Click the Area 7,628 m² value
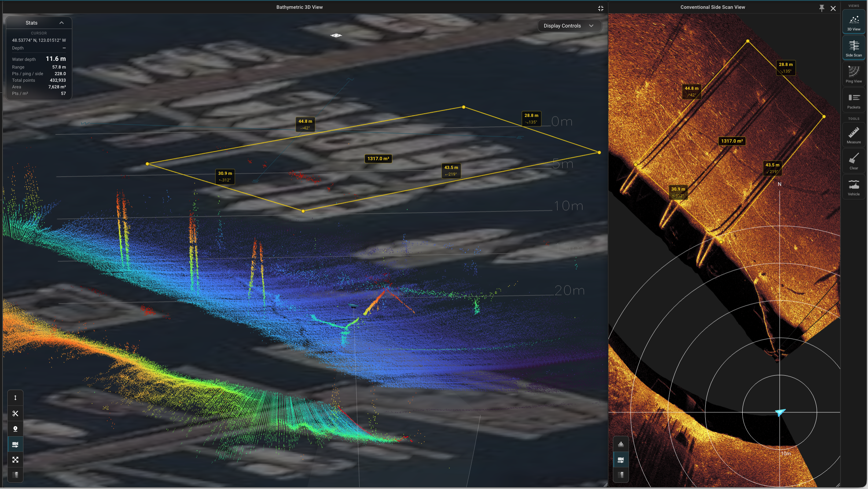 57,87
